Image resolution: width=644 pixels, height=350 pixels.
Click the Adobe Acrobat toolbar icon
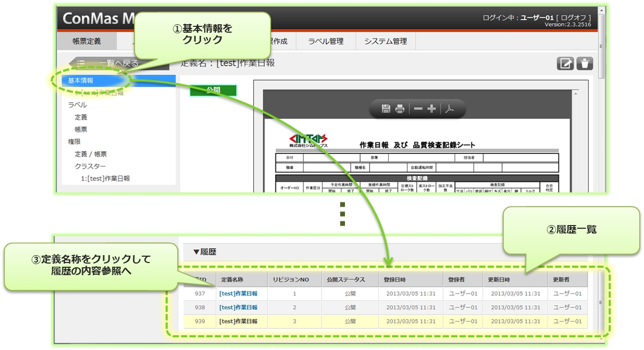tap(448, 109)
